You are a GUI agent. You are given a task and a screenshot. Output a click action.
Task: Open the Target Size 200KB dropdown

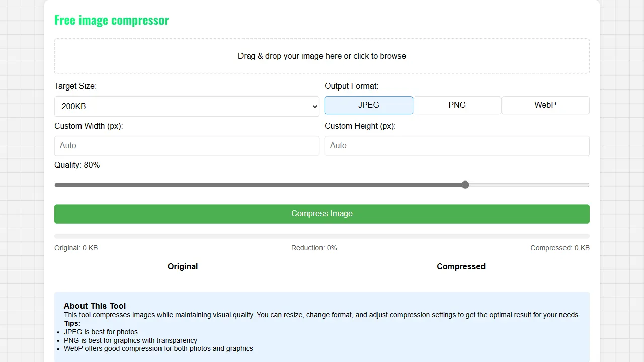coord(187,106)
